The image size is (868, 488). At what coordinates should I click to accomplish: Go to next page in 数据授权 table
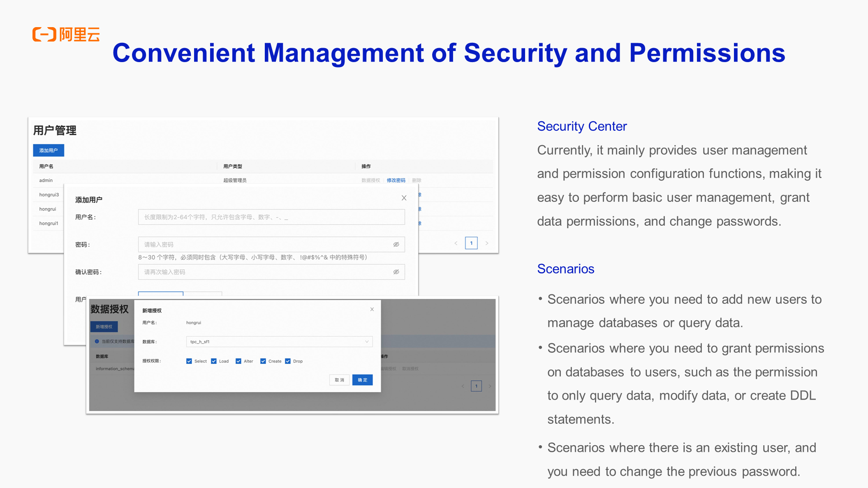pos(490,386)
